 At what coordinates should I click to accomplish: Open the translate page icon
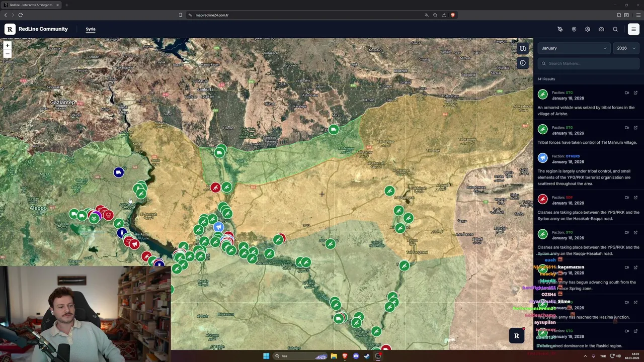[x=427, y=15]
